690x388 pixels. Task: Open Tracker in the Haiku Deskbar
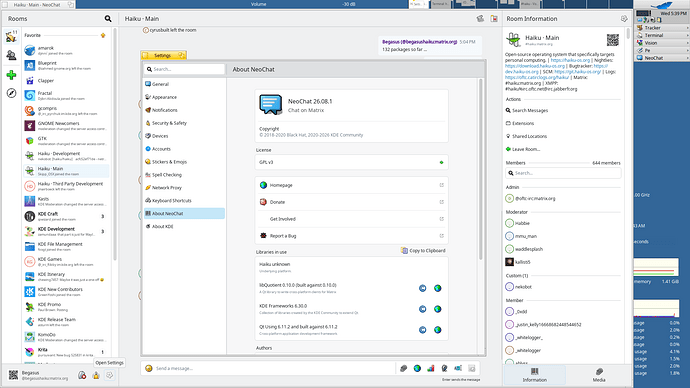click(x=662, y=28)
